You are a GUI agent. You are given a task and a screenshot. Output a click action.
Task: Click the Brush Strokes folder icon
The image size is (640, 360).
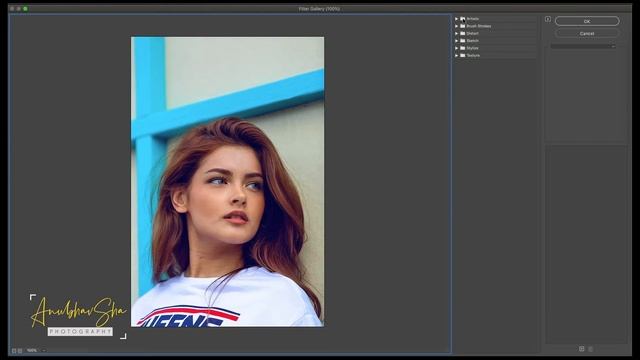point(462,26)
